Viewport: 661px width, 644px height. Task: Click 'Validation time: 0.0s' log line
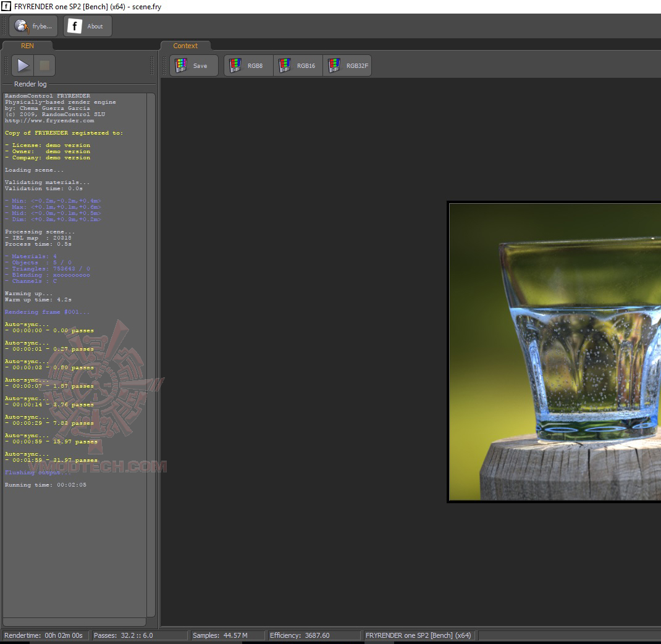[x=43, y=188]
